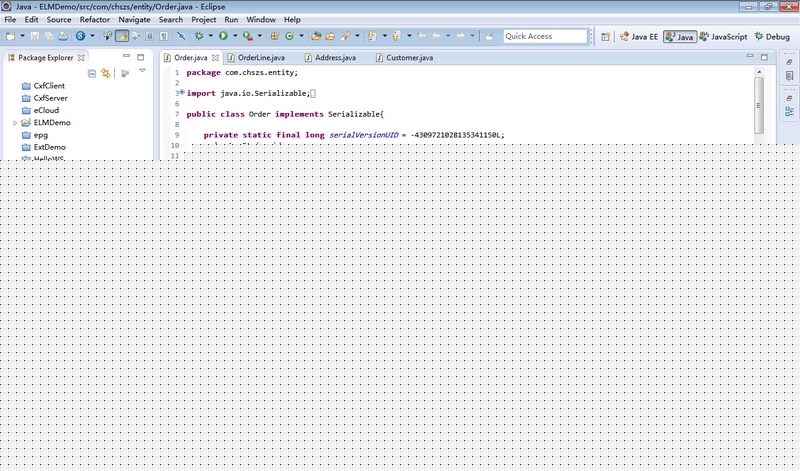Image resolution: width=800 pixels, height=471 pixels.
Task: Click the New wizard icon
Action: click(x=10, y=36)
